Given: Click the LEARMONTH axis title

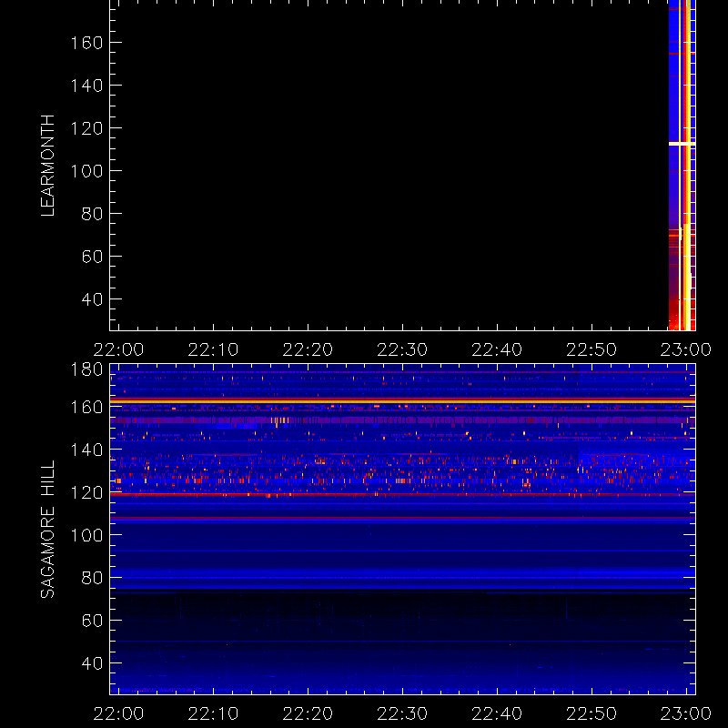Looking at the screenshot, I should coord(48,166).
